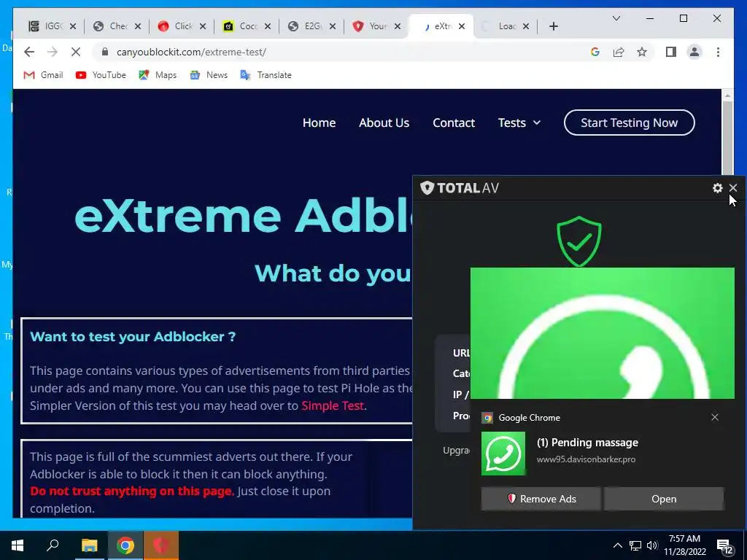View site info via lock icon

(105, 52)
